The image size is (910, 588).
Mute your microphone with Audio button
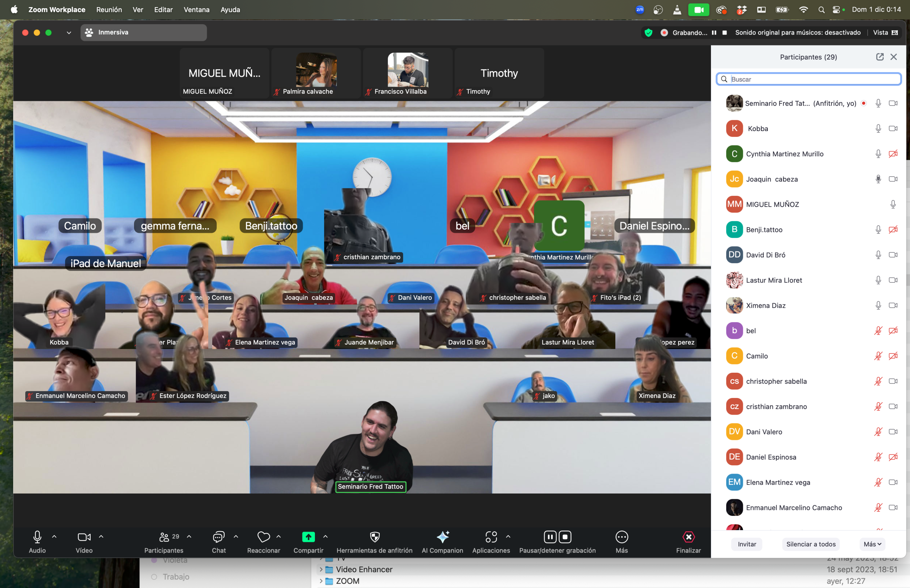(37, 537)
